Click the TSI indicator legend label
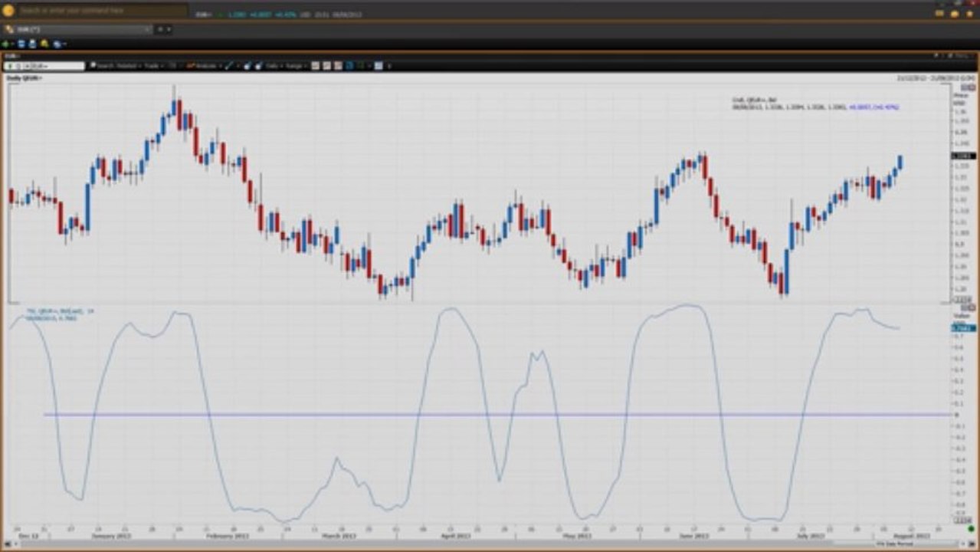This screenshot has height=552, width=980. [x=60, y=311]
